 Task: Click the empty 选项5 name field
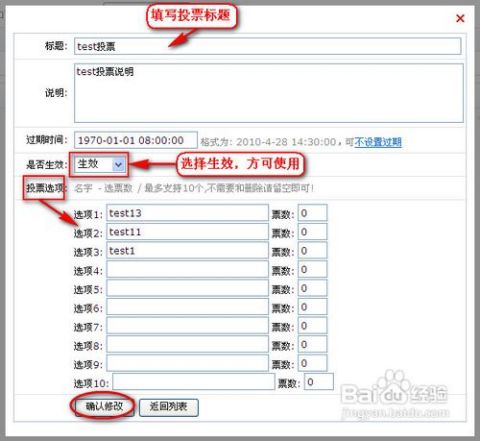click(187, 288)
